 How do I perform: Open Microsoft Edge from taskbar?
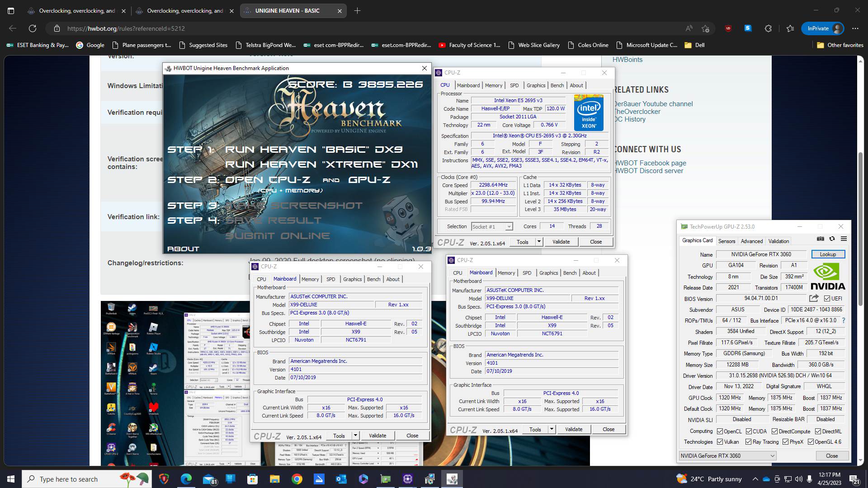186,479
